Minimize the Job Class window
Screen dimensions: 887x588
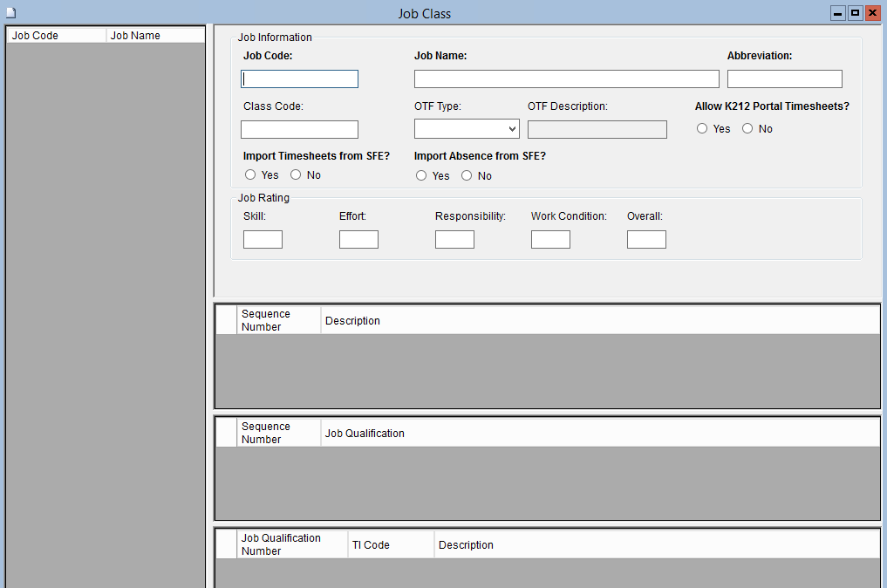(838, 13)
